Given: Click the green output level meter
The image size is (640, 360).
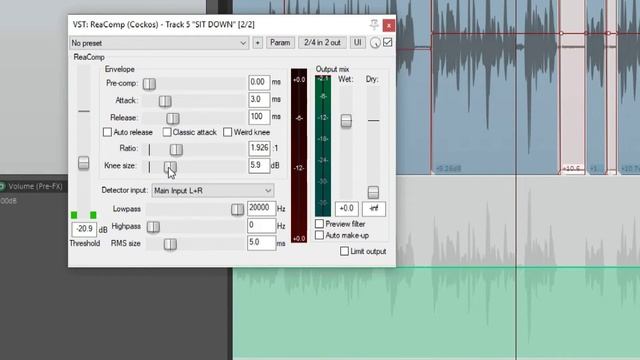Looking at the screenshot, I should [x=323, y=146].
